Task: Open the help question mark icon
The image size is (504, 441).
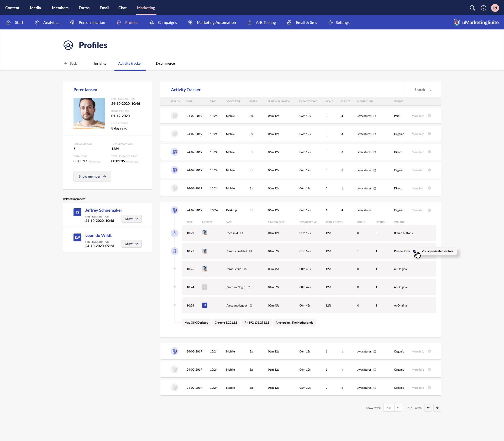Action: [483, 8]
